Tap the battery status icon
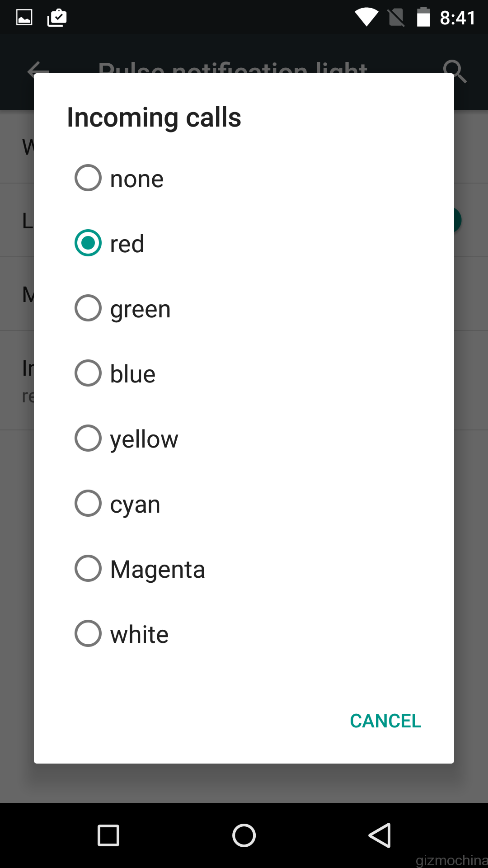The width and height of the screenshot is (488, 868). click(423, 18)
